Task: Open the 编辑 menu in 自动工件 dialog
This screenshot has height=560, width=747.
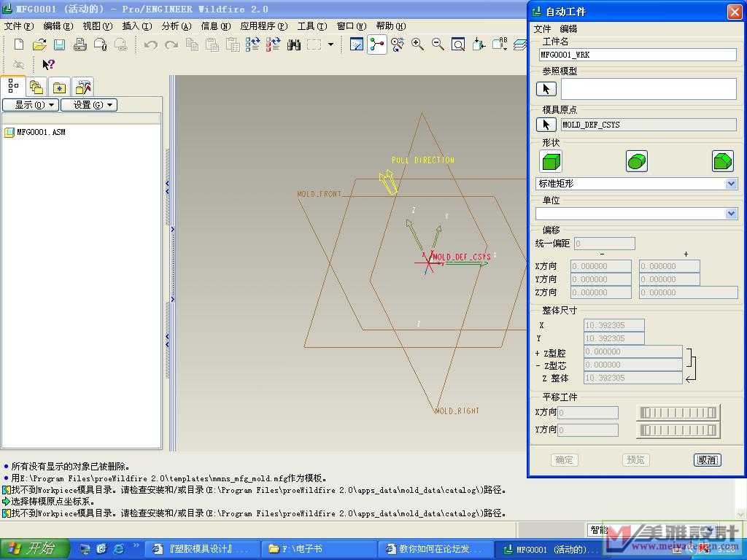Action: coord(568,28)
